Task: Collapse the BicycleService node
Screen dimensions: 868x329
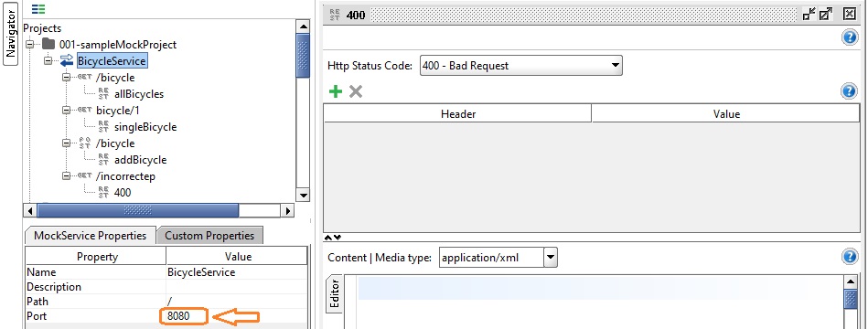Action: [x=48, y=61]
